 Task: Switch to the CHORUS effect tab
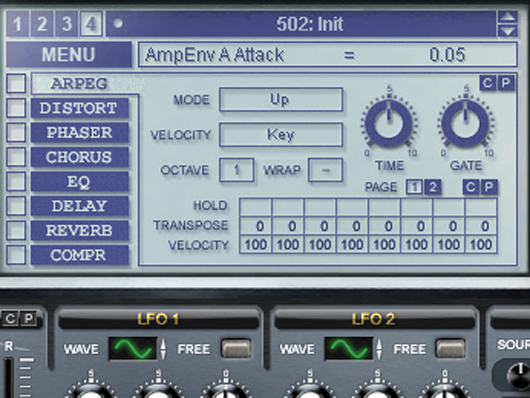(x=79, y=157)
